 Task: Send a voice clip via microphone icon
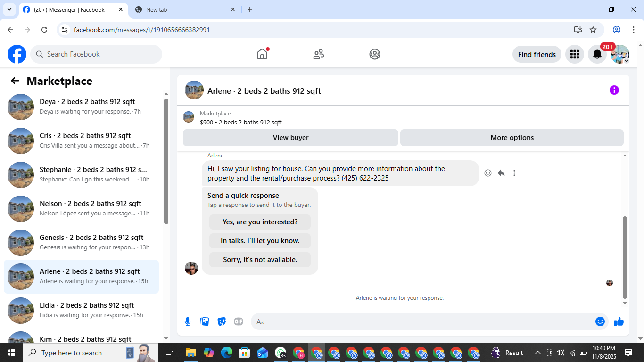tap(188, 321)
